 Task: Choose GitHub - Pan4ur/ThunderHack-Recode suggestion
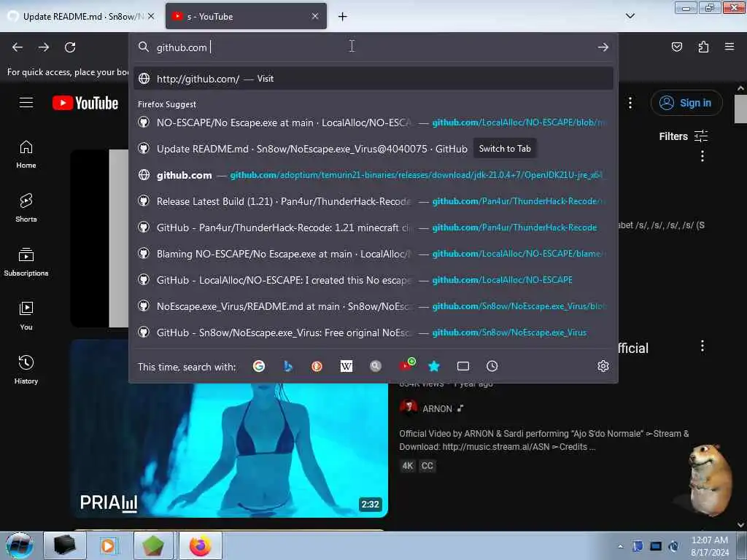click(x=373, y=227)
